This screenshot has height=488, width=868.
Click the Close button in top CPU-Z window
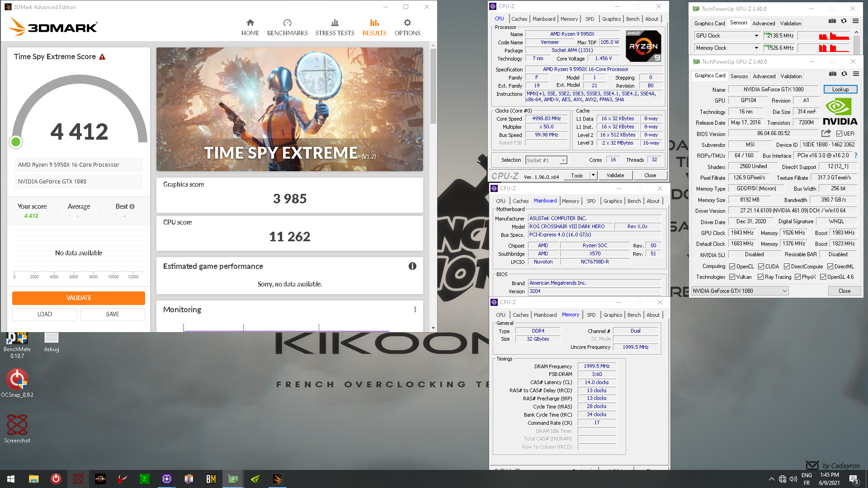pos(650,175)
